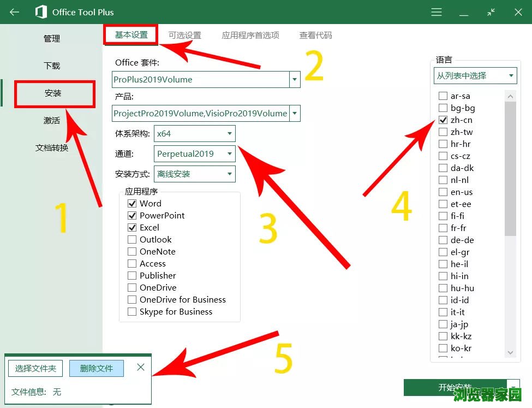Click the Office logo icon

41,12
